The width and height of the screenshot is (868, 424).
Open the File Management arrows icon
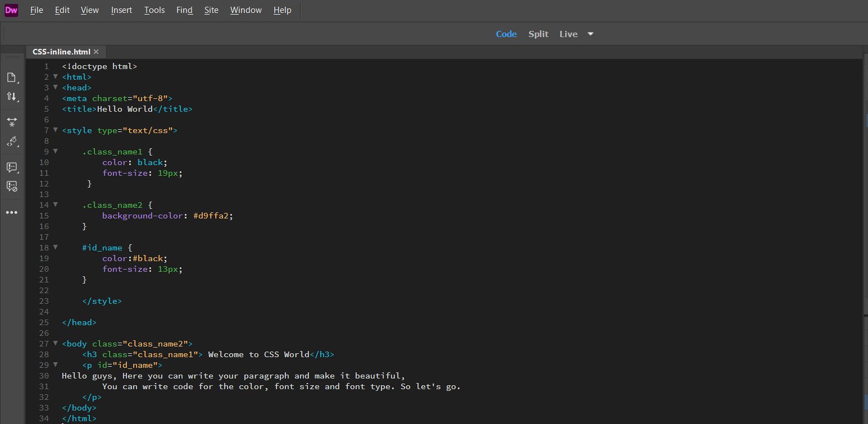(x=12, y=97)
